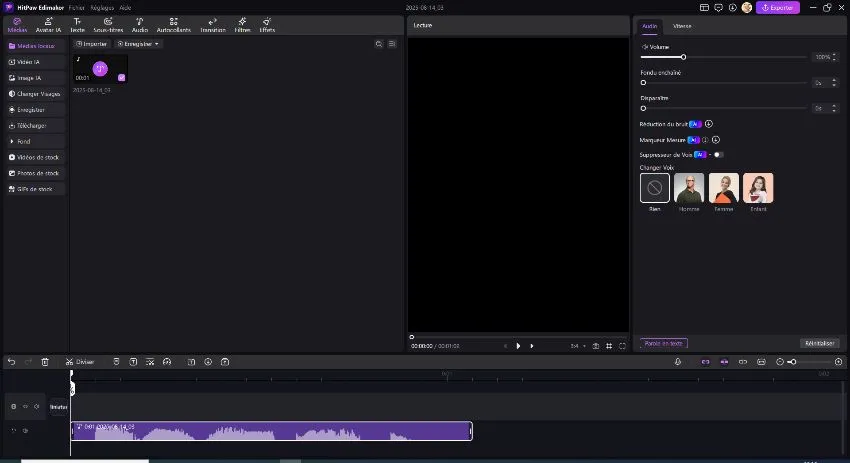
Task: Open the Autocollants sticker tool
Action: tap(173, 25)
